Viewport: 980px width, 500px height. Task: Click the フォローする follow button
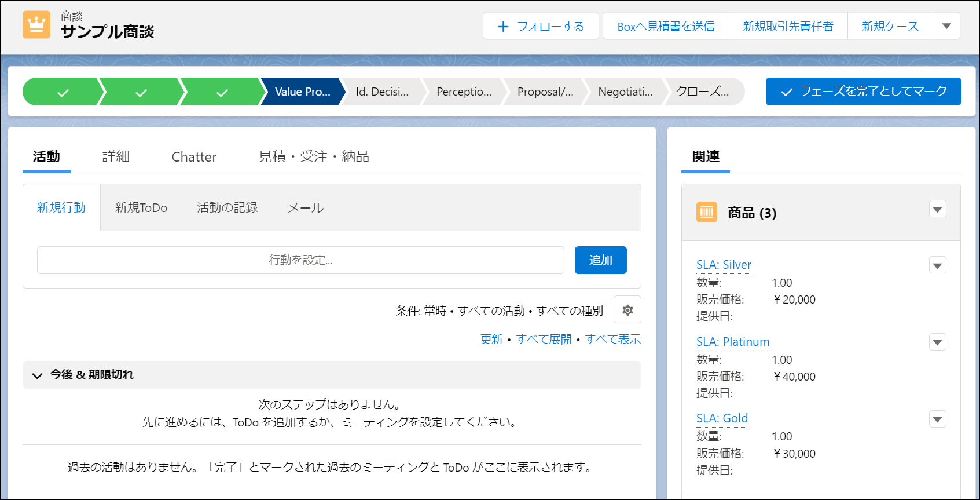(541, 27)
